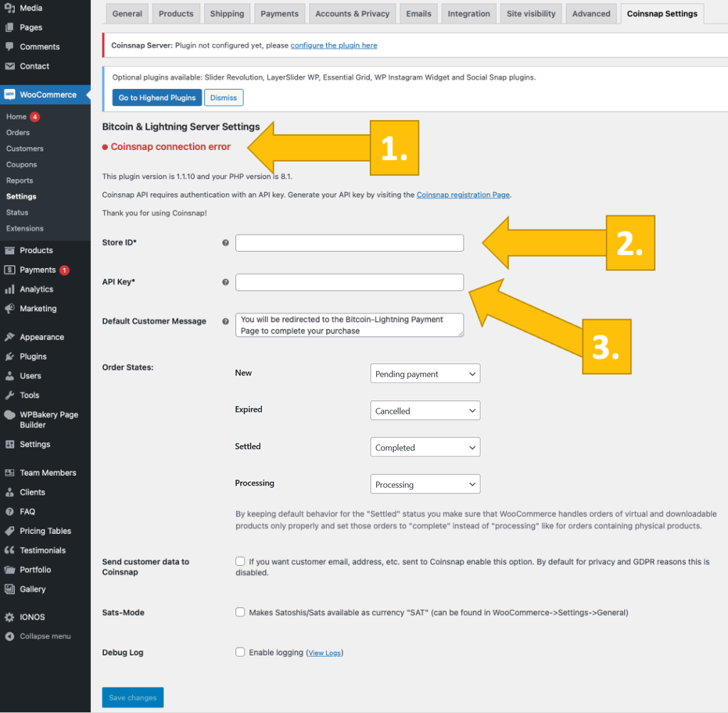This screenshot has height=713, width=728.
Task: Click the API Key help tooltip icon
Action: tap(225, 282)
